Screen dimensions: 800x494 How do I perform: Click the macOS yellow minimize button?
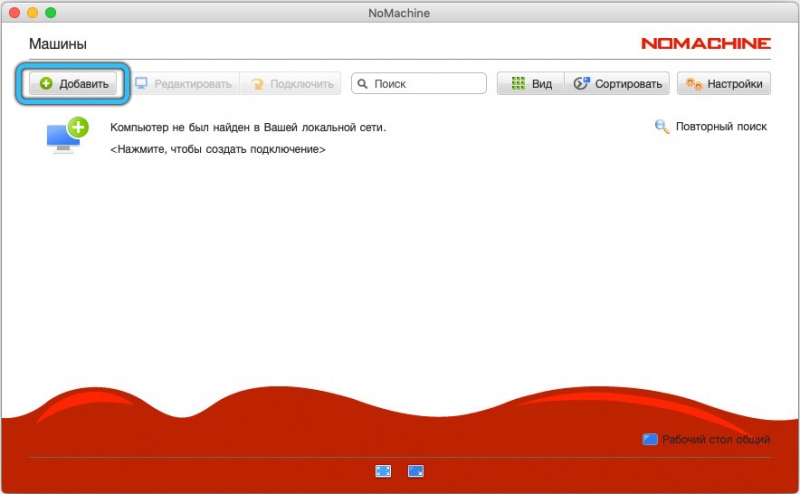pyautogui.click(x=33, y=13)
